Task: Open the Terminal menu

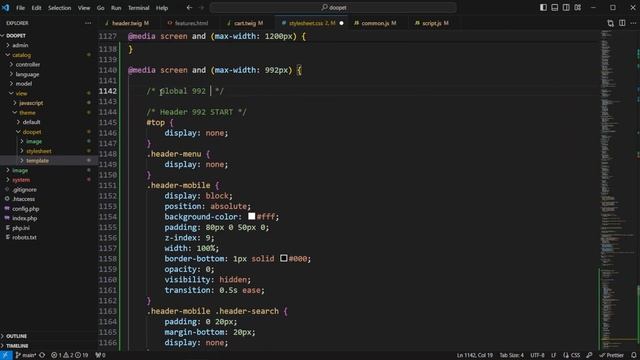Action: pos(139,8)
